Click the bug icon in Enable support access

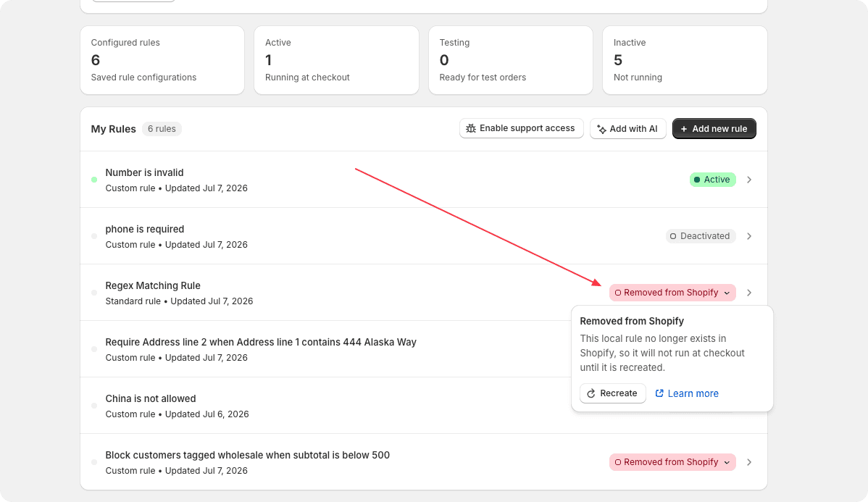tap(470, 128)
